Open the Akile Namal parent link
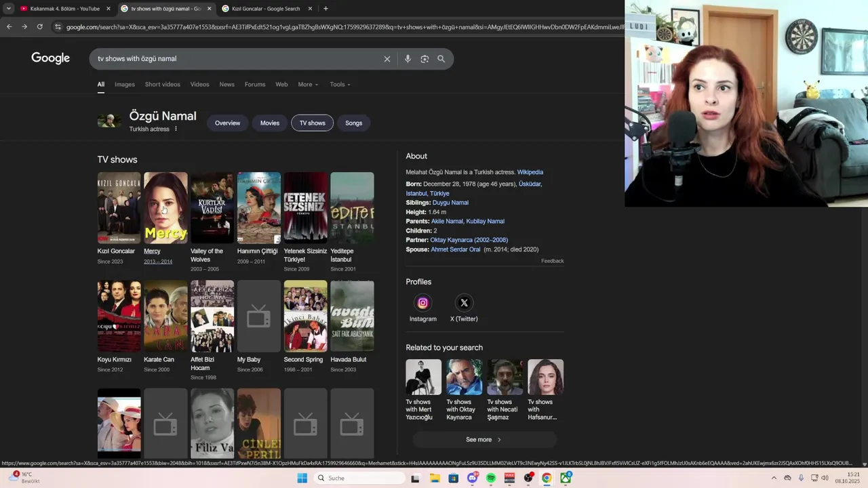Image resolution: width=868 pixels, height=488 pixels. 447,222
